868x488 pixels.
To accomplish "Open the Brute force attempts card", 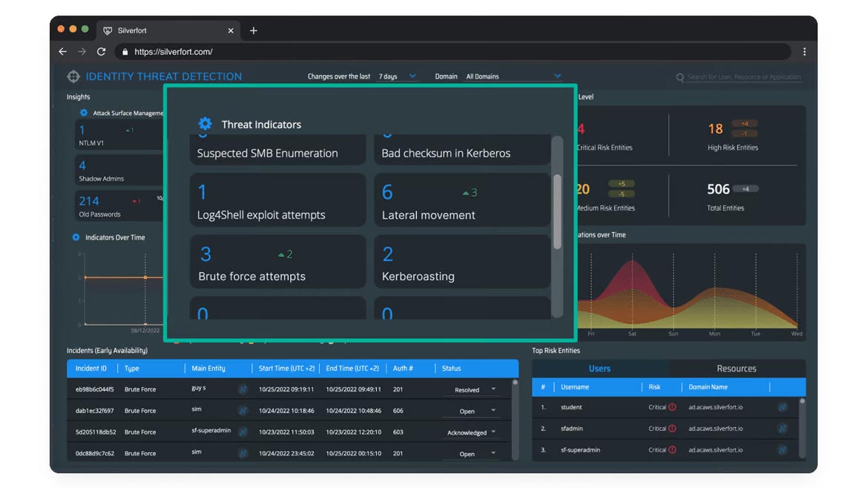I will click(x=277, y=262).
